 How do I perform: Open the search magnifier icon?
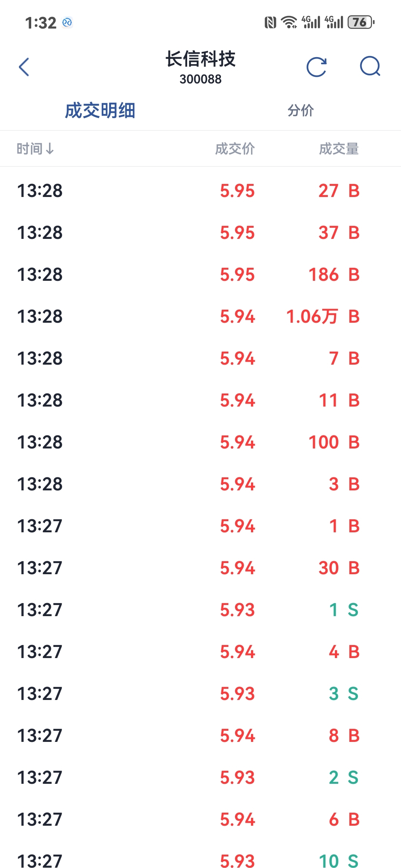[370, 66]
